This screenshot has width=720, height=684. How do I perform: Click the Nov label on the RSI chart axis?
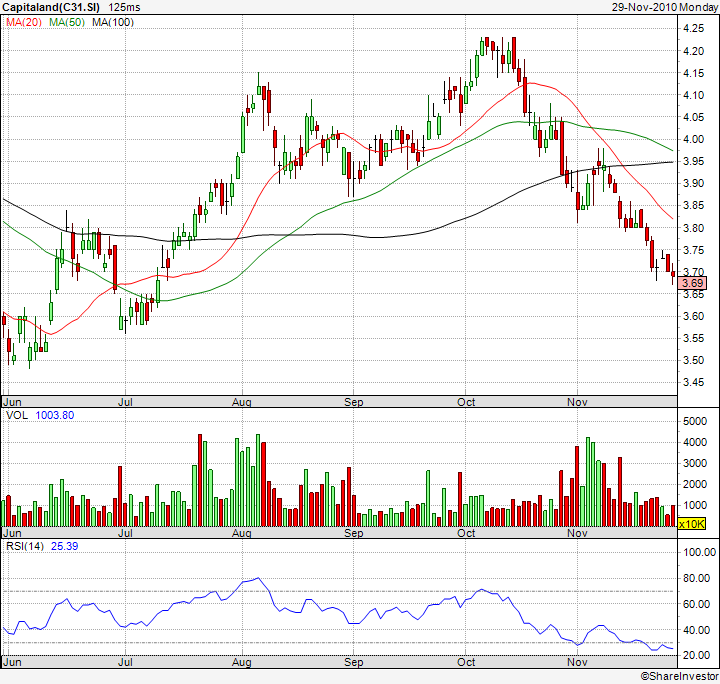click(x=577, y=662)
